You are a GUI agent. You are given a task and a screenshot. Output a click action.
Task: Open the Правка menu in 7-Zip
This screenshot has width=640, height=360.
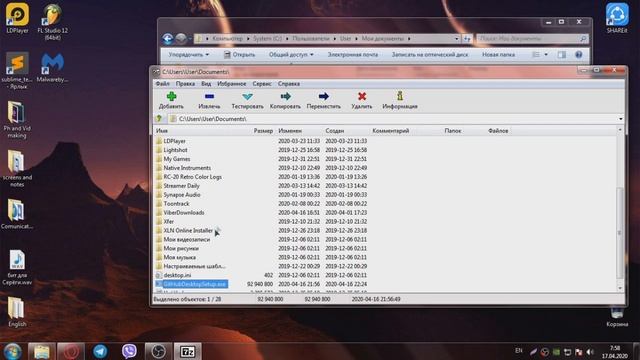click(185, 84)
